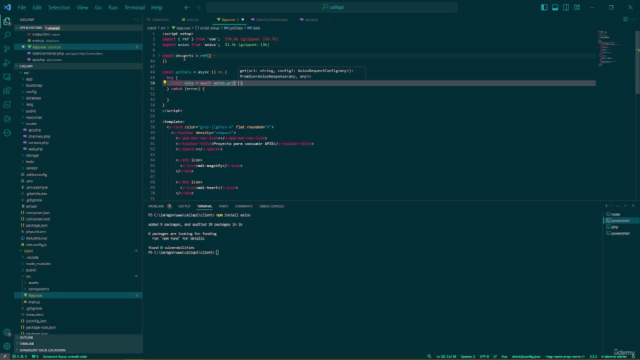Viewport: 640px width, 360px height.
Task: Open the Selection menu
Action: (x=59, y=7)
